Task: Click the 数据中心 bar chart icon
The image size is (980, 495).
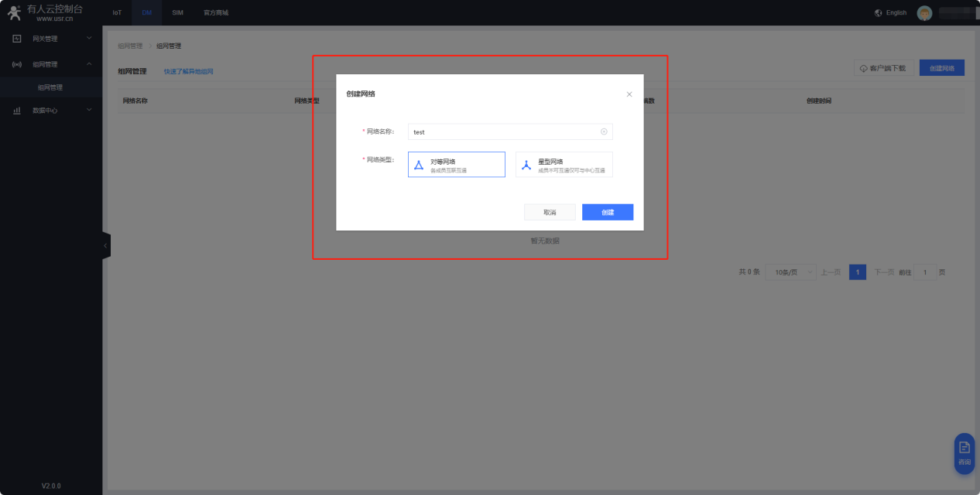Action: coord(17,111)
